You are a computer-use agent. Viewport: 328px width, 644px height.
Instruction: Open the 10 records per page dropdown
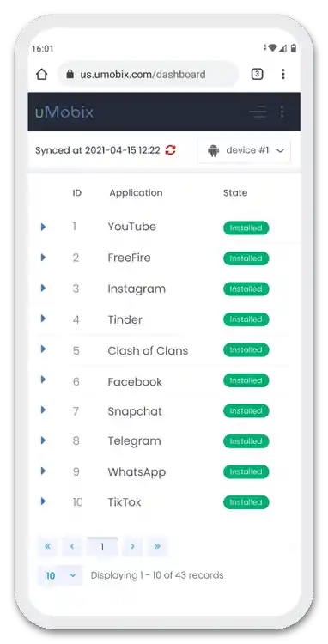pos(60,575)
